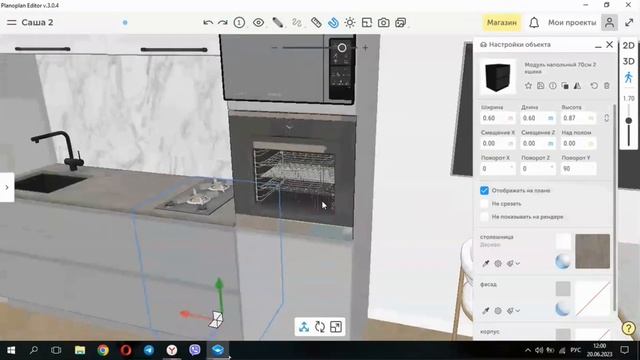Open the render gallery icon
The image size is (640, 360).
tap(400, 23)
